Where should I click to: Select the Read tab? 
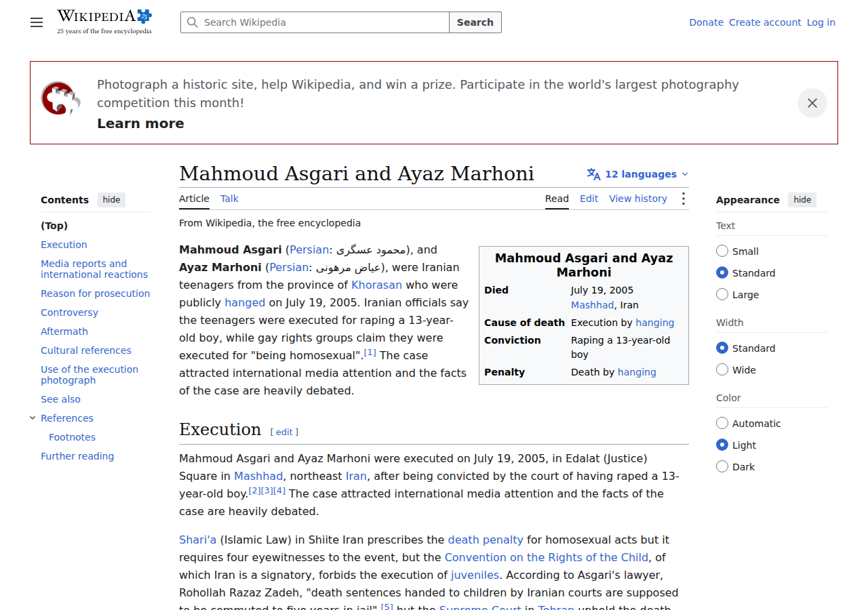click(x=557, y=199)
